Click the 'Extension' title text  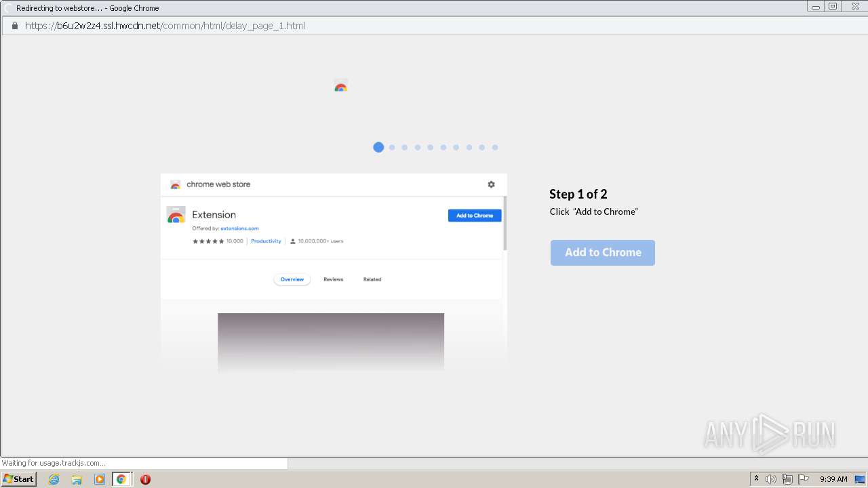(x=214, y=215)
